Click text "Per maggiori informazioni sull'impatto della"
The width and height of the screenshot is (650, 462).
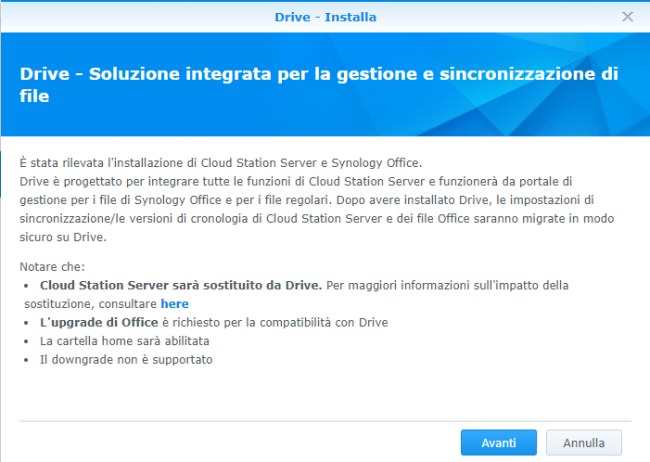(x=447, y=285)
